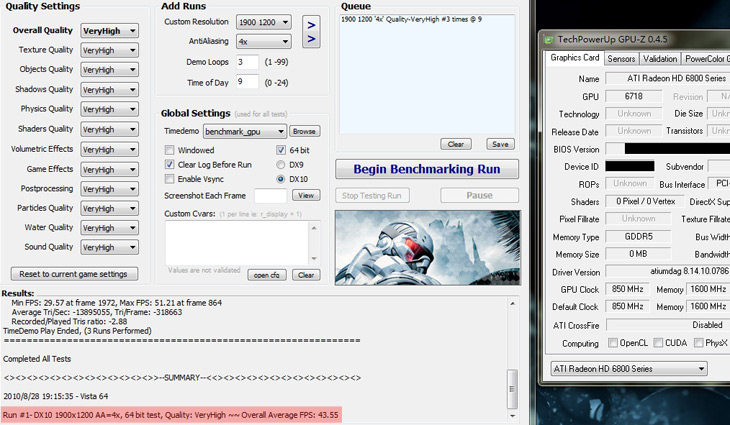Click Reset to current game settings
Viewport: 730px width, 425px height.
pos(74,274)
